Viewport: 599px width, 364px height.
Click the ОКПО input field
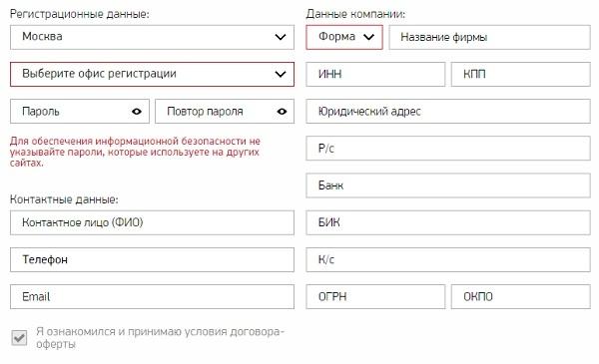pyautogui.click(x=521, y=296)
